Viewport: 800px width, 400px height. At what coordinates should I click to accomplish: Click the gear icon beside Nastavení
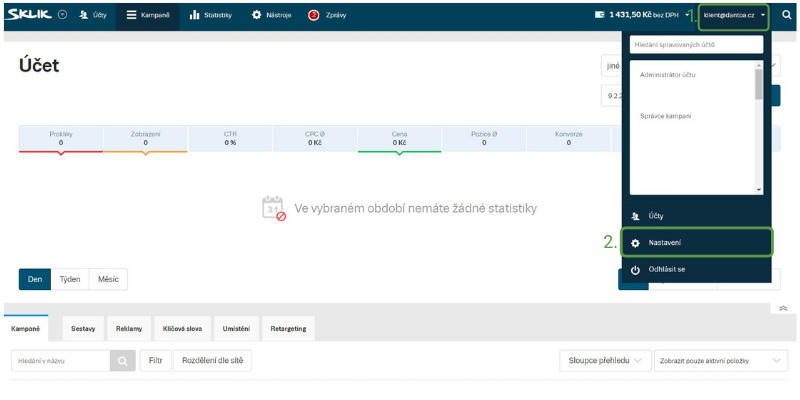pos(635,243)
